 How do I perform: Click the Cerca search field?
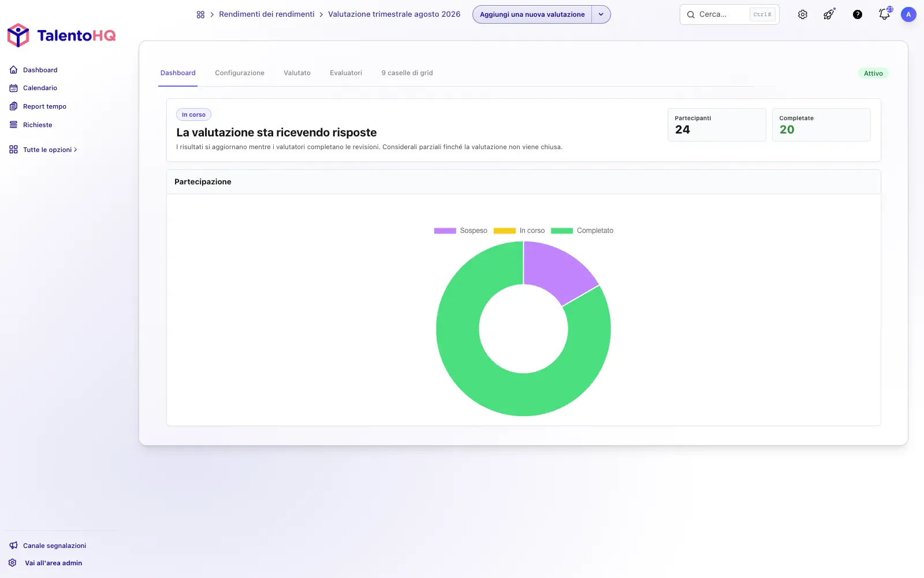click(x=729, y=14)
